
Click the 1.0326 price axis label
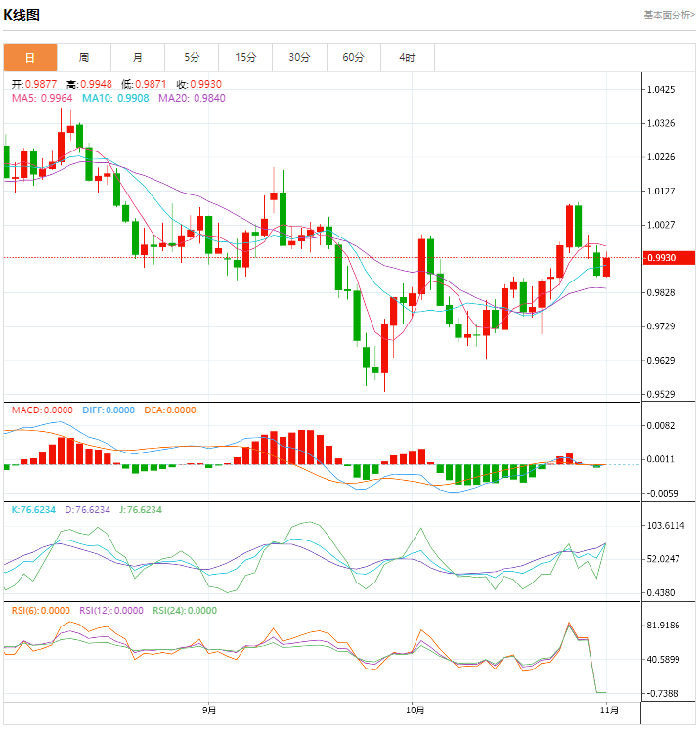point(661,123)
